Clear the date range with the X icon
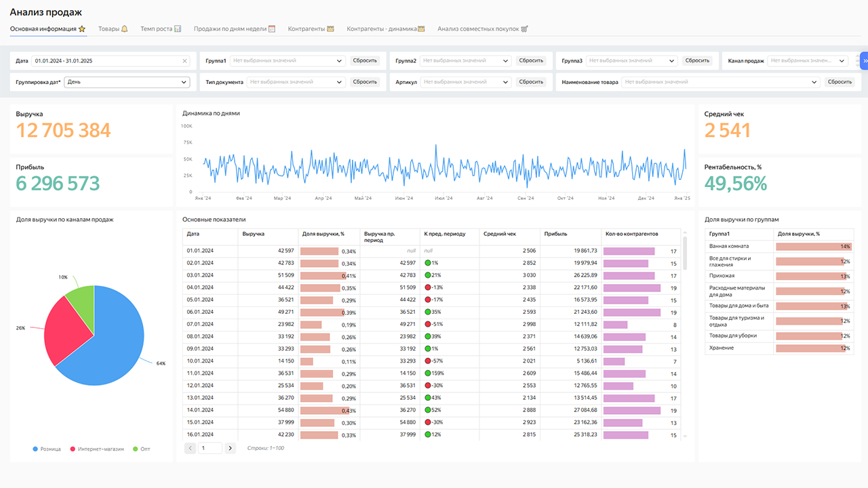This screenshot has height=488, width=868. tap(184, 61)
